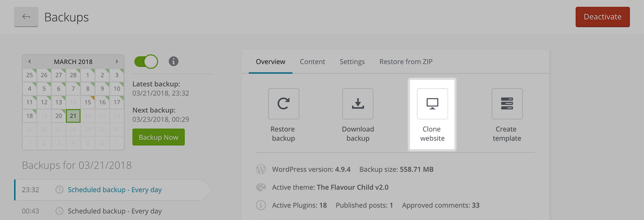The width and height of the screenshot is (644, 220).
Task: Select March 21 in the calendar
Action: tap(73, 116)
